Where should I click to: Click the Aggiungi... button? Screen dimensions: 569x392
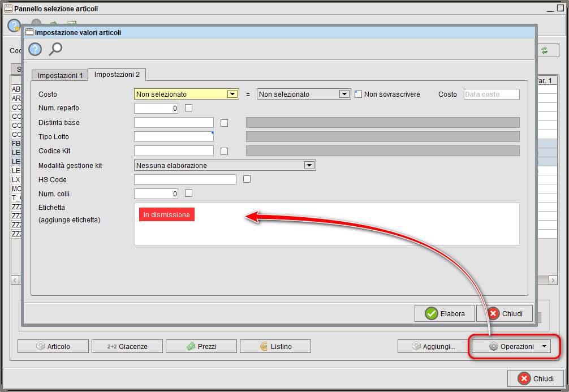tap(433, 346)
